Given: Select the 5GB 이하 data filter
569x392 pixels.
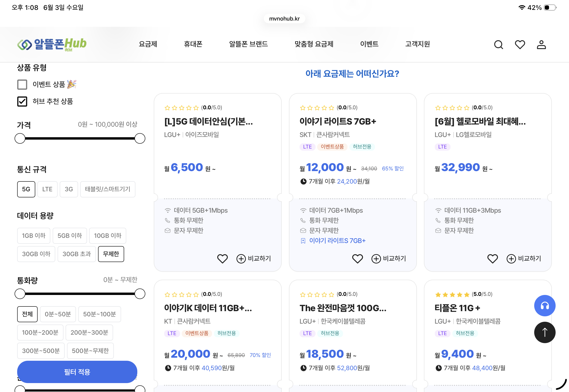Looking at the screenshot, I should pyautogui.click(x=70, y=235).
